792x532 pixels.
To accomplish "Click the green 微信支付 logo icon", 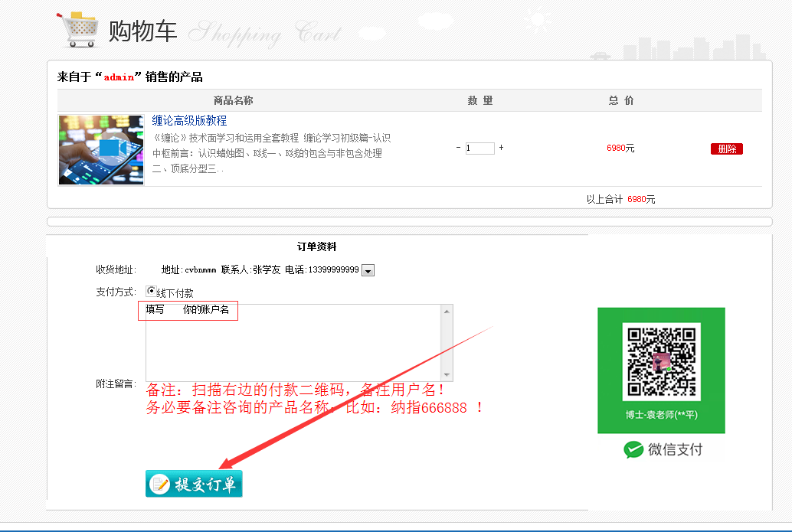I will pos(633,449).
